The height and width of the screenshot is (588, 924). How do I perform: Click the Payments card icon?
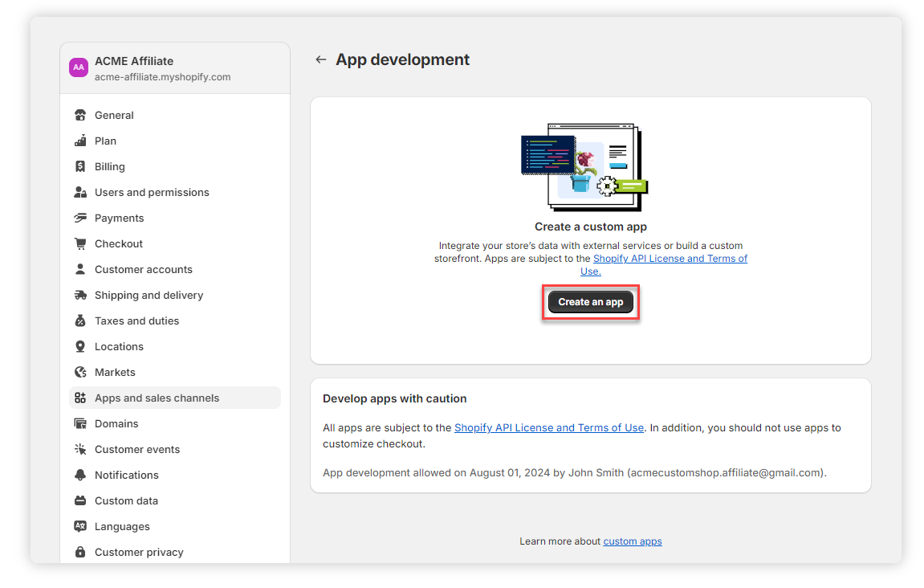tap(80, 218)
